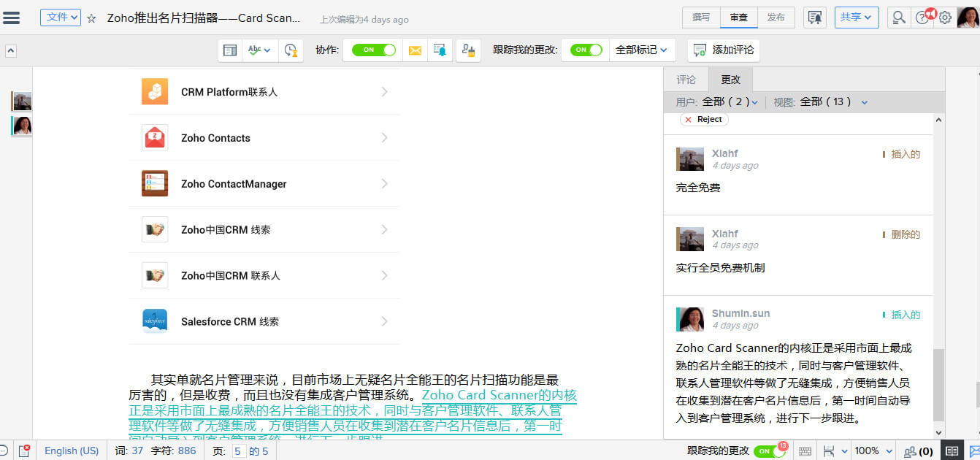This screenshot has height=460, width=980.
Task: Open the 100% zoom dropdown
Action: 873,451
